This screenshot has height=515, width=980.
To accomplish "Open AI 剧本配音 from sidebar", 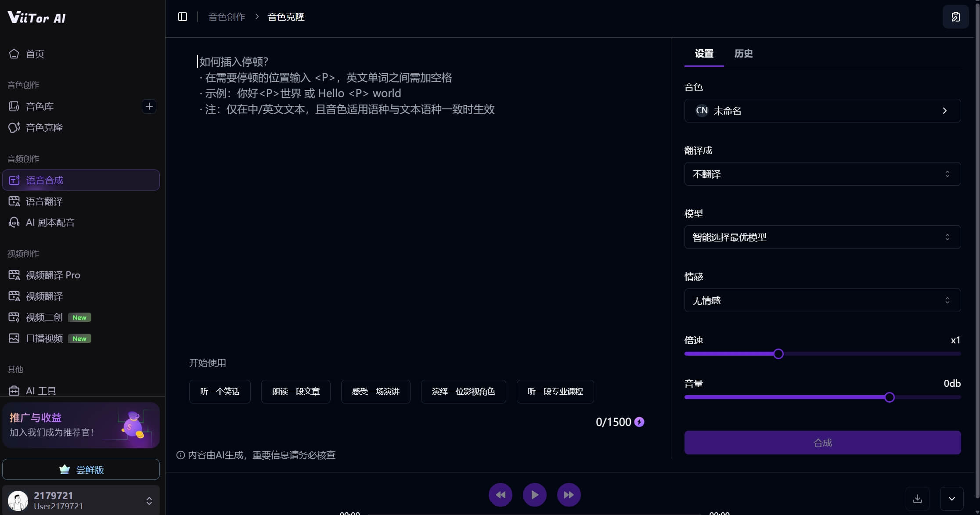I will 50,223.
